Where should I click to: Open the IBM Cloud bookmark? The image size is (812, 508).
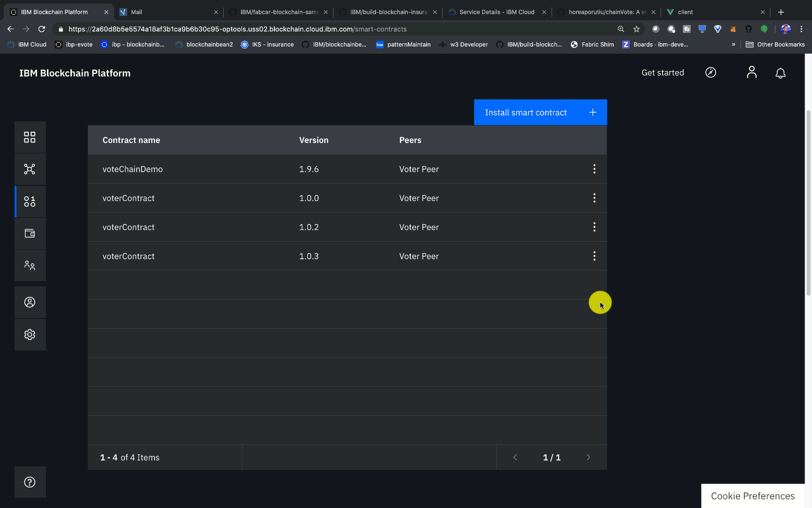pos(27,44)
